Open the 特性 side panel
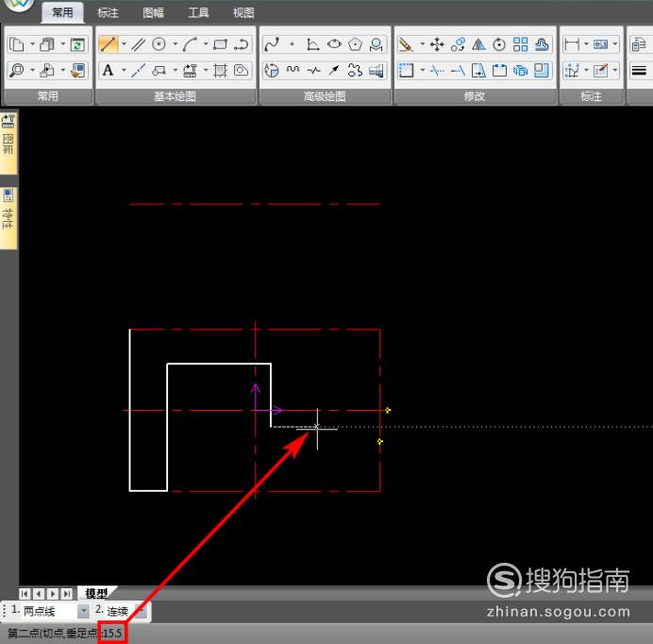This screenshot has height=644, width=653. (x=8, y=217)
